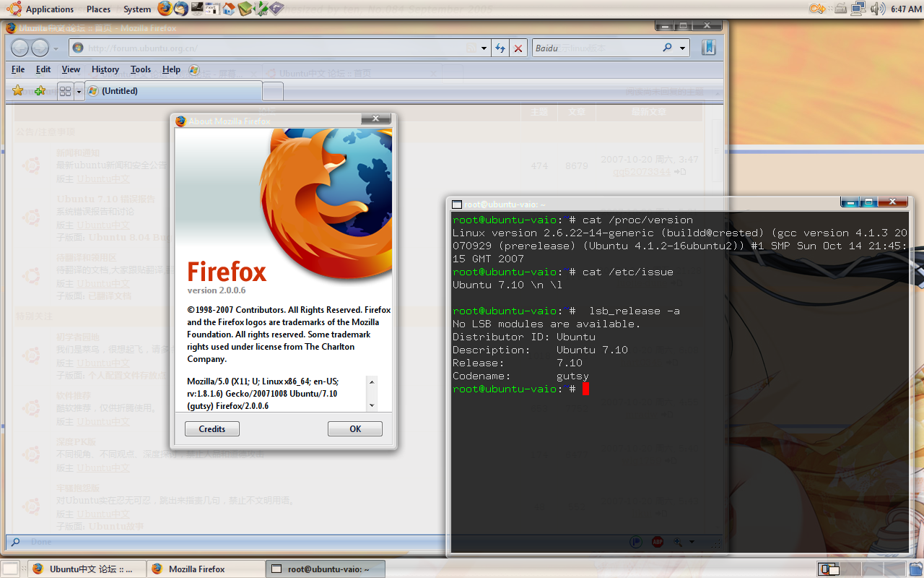Viewport: 924px width, 578px height.
Task: Click the yellow star bookmarks icon
Action: 18,90
